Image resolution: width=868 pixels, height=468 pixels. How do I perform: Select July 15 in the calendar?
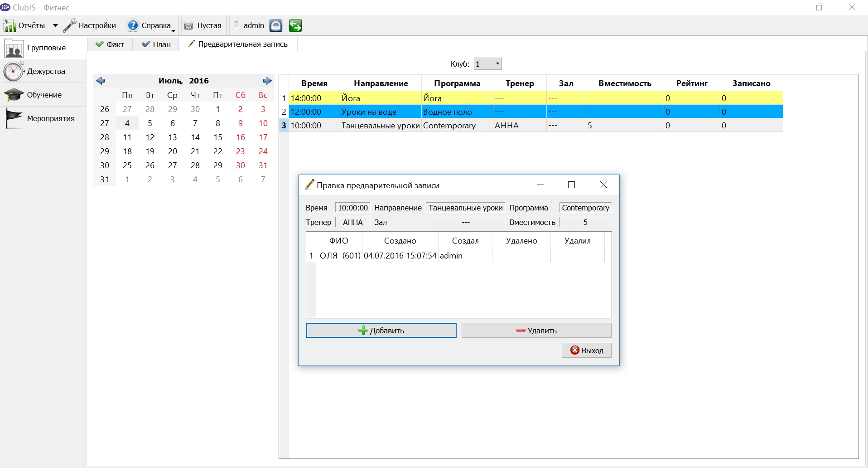tap(218, 137)
